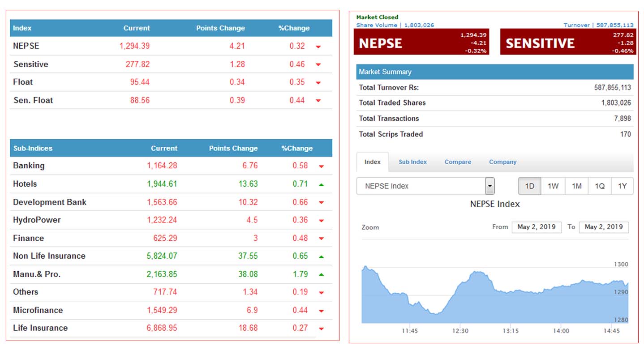
Task: Click the Development Bank sub-index name
Action: pos(50,202)
